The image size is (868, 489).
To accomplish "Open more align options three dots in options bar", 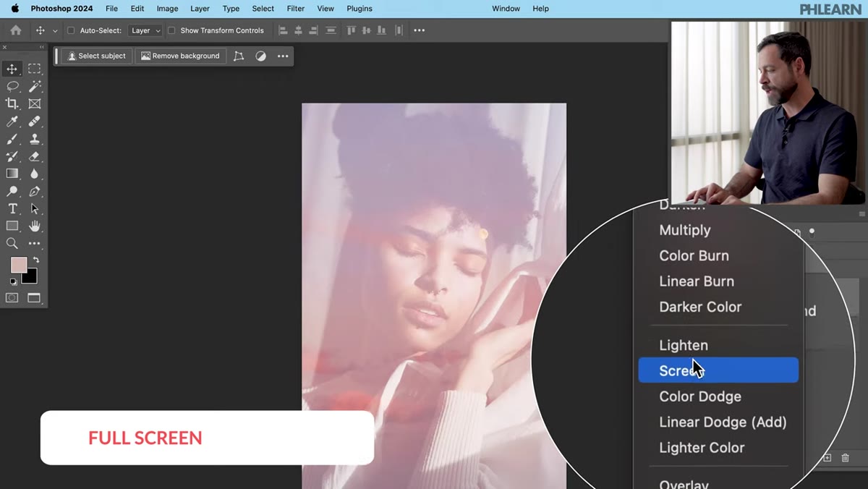I will click(419, 30).
